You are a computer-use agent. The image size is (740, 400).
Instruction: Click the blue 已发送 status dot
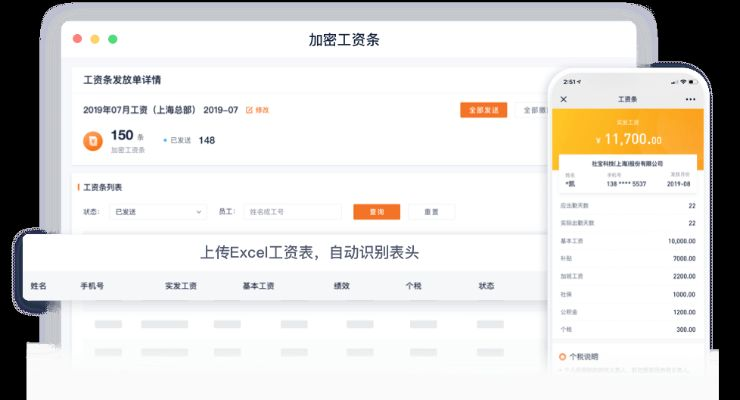click(163, 141)
